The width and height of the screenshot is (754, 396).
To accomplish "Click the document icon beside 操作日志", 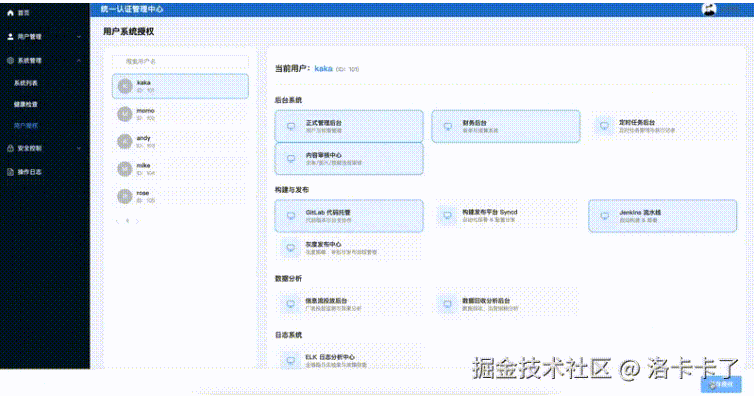I will 10,172.
